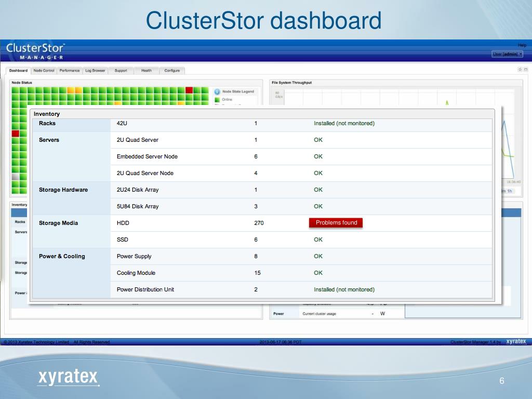Click the 5U84 Disk Array row
This screenshot has height=399, width=532.
301,206
